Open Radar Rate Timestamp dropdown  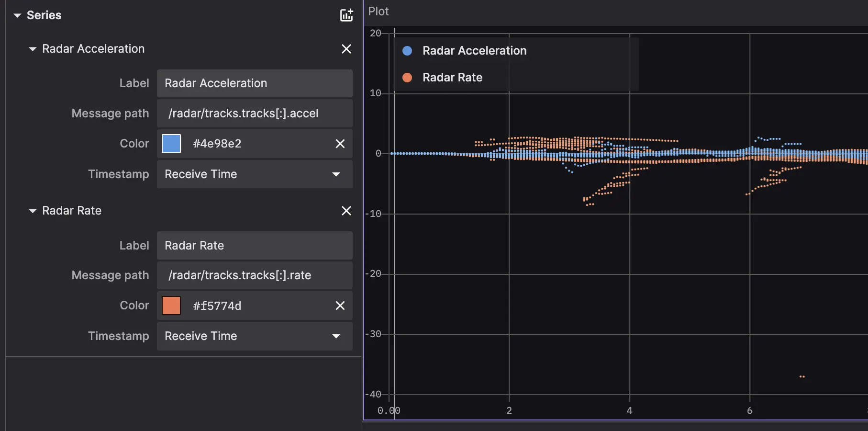[255, 336]
